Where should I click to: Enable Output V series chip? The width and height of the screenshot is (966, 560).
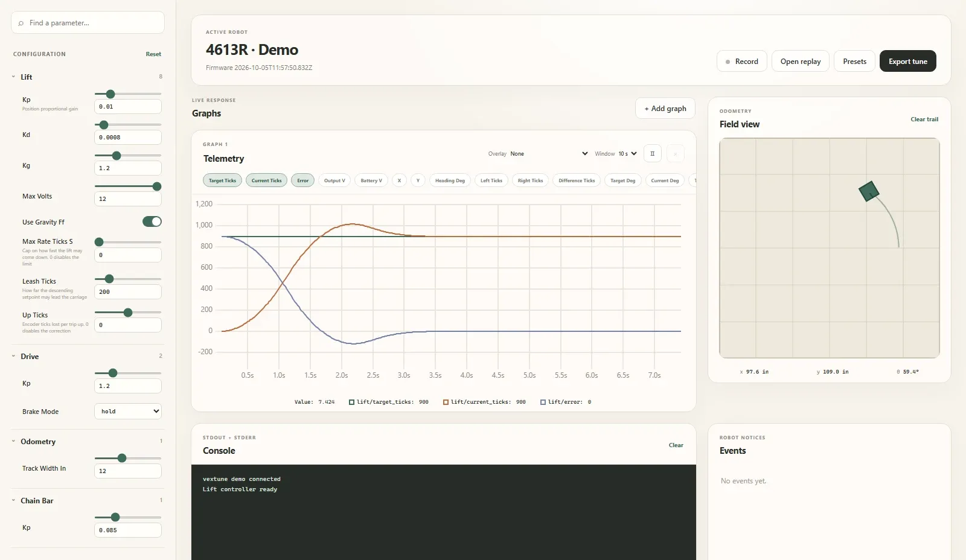point(334,180)
